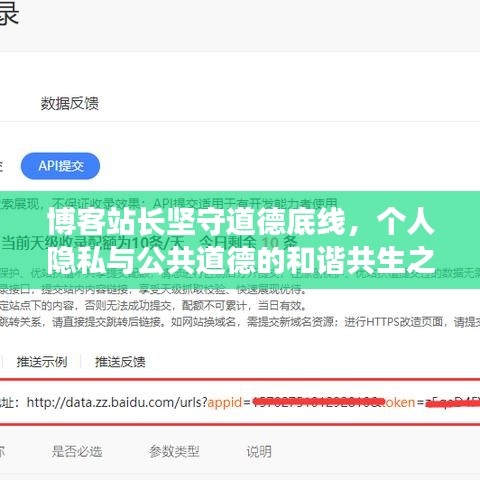Click the line mentioning 享受天级抓取校验

click(x=153, y=289)
